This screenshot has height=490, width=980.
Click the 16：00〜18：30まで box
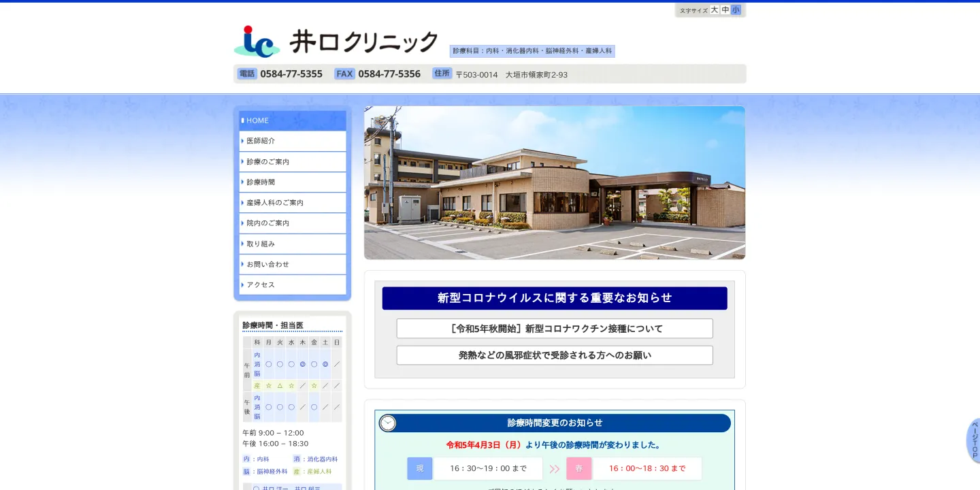point(647,468)
